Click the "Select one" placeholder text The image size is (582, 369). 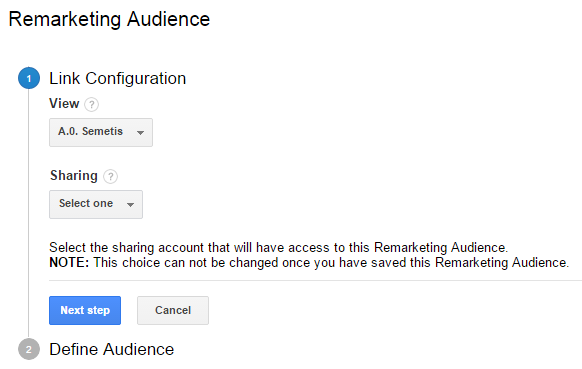(86, 203)
